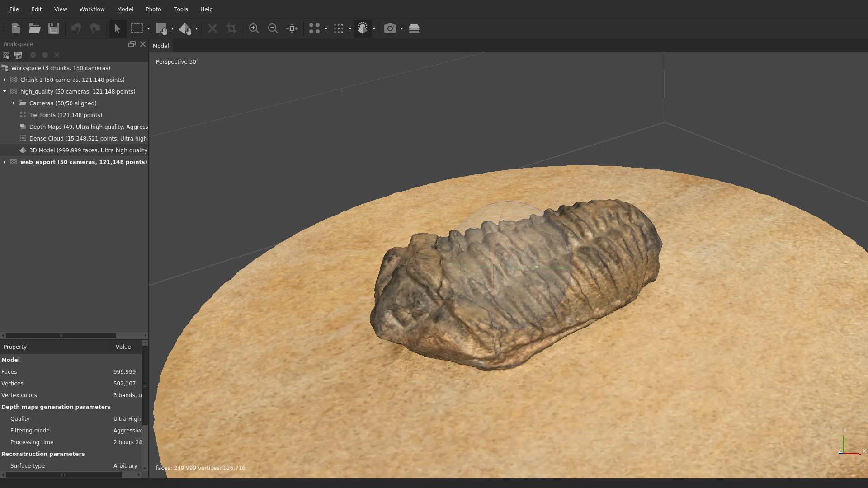Click the Move Object tool icon
The height and width of the screenshot is (488, 868).
[x=184, y=28]
